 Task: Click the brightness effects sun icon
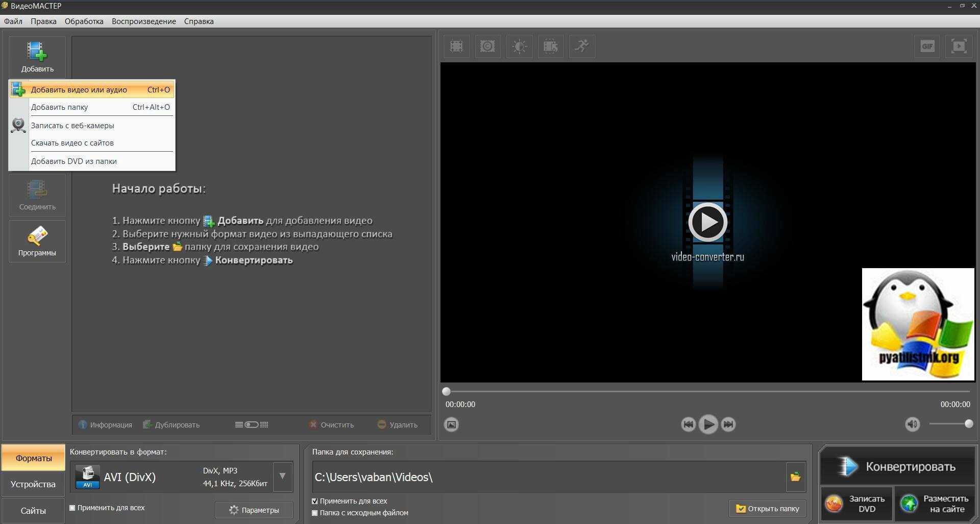coord(519,46)
